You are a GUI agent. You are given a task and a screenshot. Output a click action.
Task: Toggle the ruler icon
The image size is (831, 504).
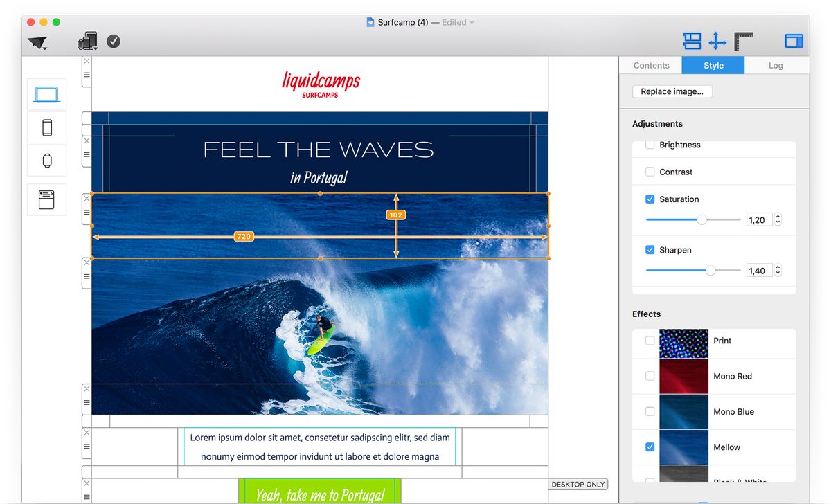(743, 42)
